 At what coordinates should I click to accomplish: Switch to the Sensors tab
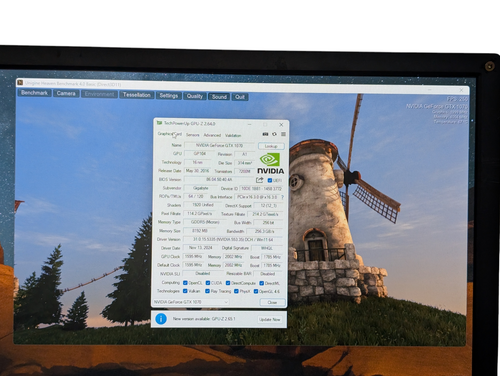coord(193,135)
